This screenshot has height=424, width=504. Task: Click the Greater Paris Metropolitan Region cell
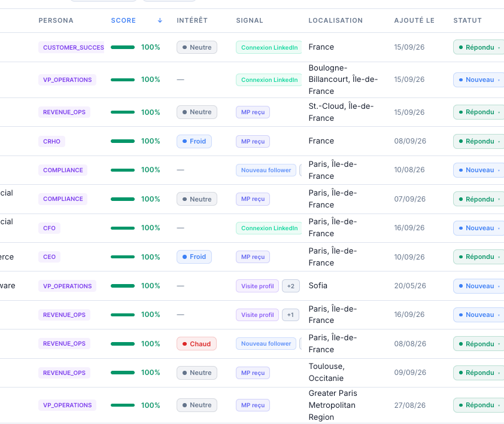tap(333, 405)
